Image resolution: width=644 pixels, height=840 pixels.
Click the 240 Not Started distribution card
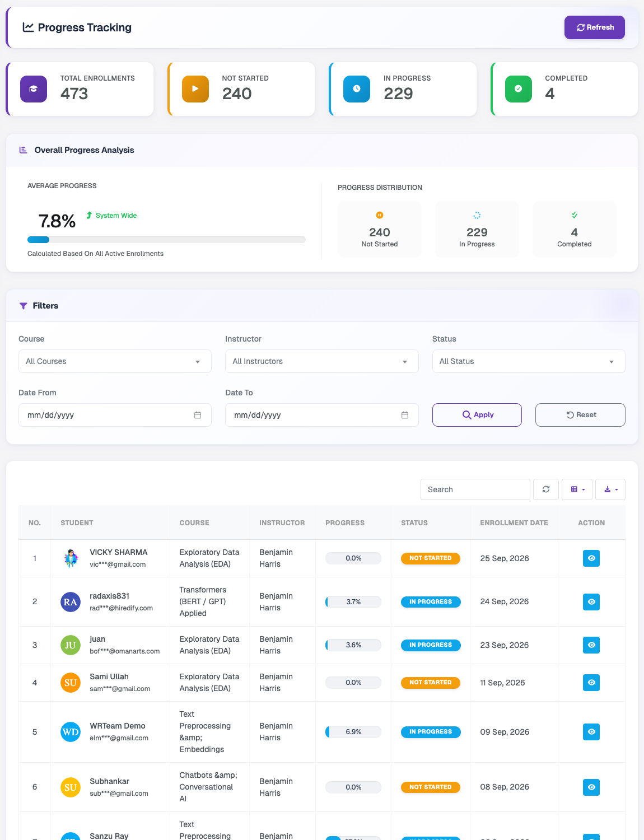click(380, 230)
